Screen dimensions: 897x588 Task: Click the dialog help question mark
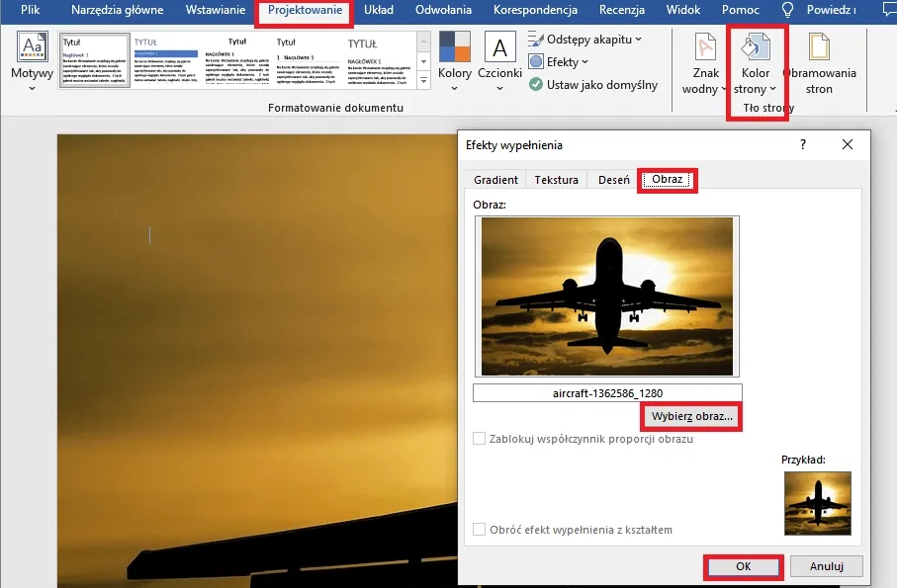[801, 144]
